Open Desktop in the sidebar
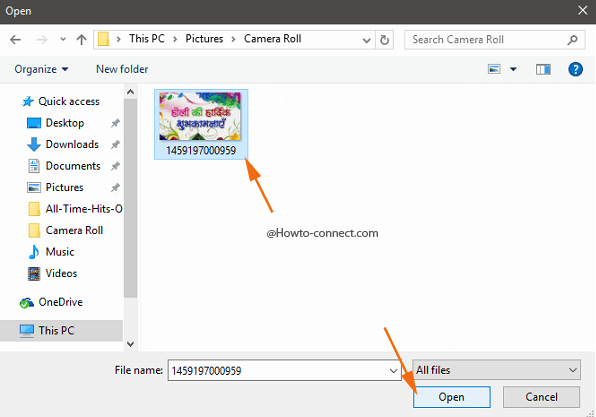Viewport: 596px width, 417px height. point(55,123)
